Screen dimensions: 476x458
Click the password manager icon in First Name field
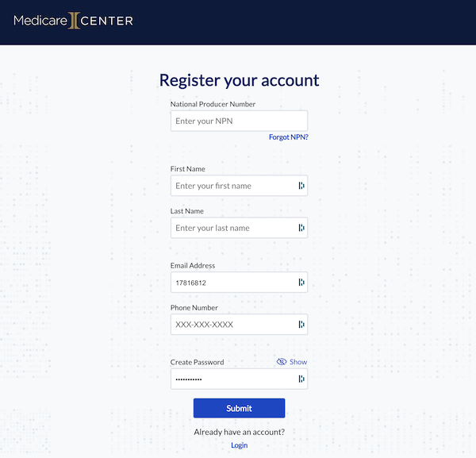[301, 186]
